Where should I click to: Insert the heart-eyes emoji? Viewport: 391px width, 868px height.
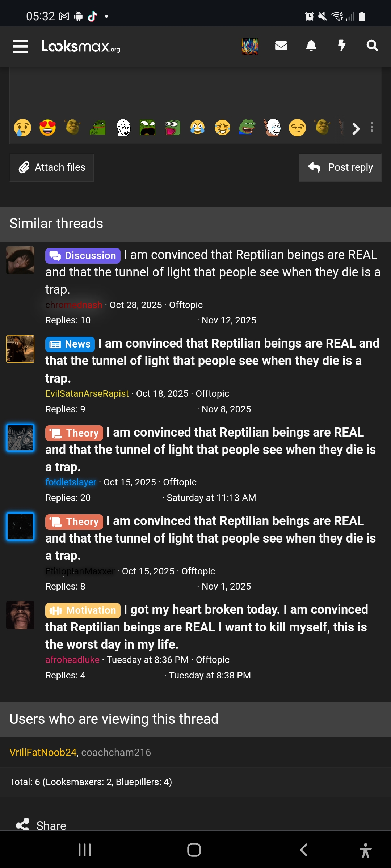[x=47, y=128]
